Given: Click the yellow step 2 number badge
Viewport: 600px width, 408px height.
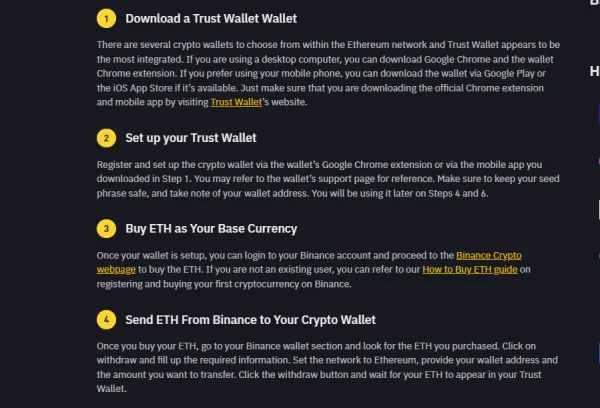Looking at the screenshot, I should coord(106,137).
